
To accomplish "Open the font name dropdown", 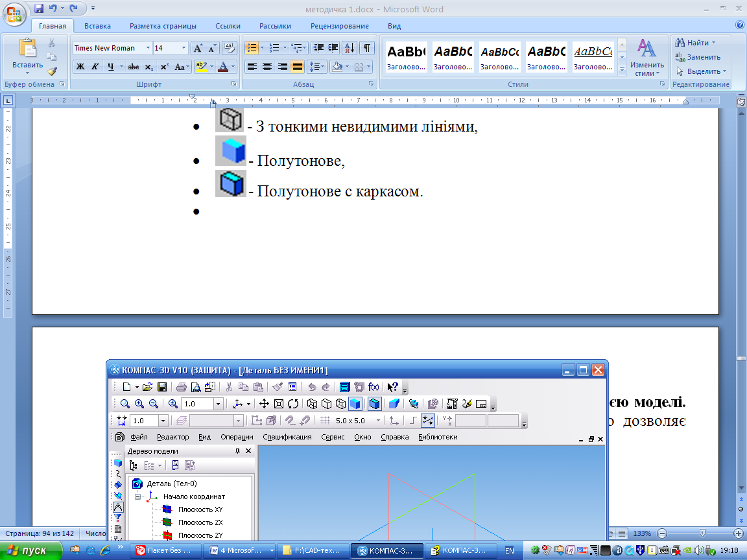I will (x=148, y=48).
